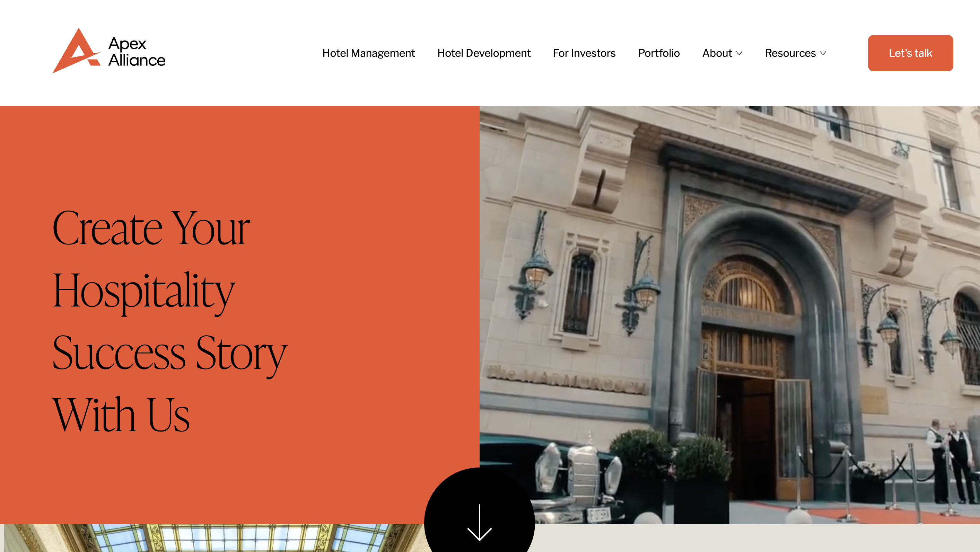Click the Let's talk button
980x552 pixels.
pyautogui.click(x=910, y=53)
